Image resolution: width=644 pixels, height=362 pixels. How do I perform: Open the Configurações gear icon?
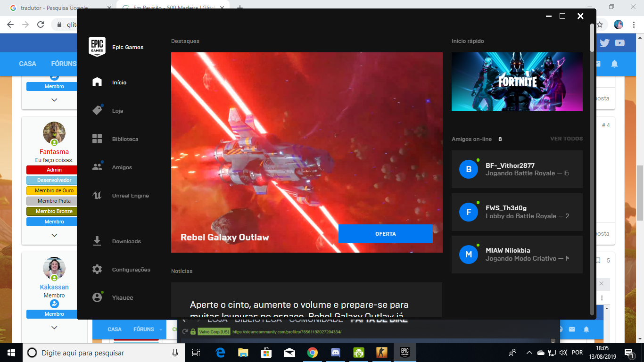[x=97, y=270]
